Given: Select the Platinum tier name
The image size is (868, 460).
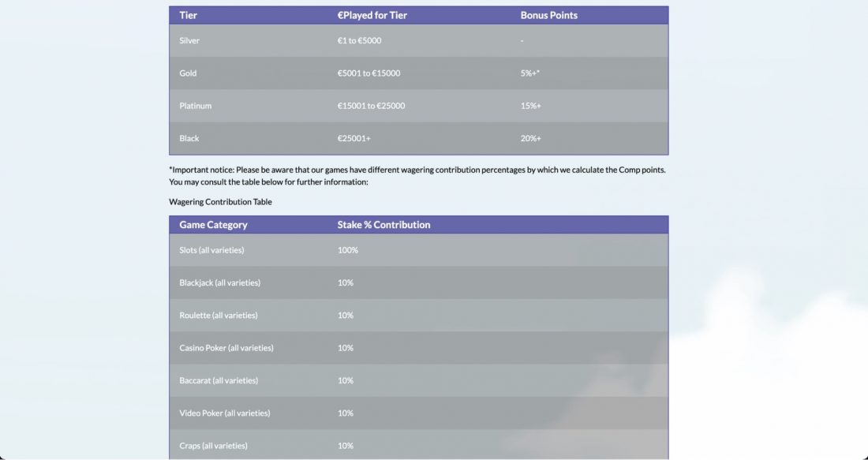Looking at the screenshot, I should pyautogui.click(x=196, y=106).
